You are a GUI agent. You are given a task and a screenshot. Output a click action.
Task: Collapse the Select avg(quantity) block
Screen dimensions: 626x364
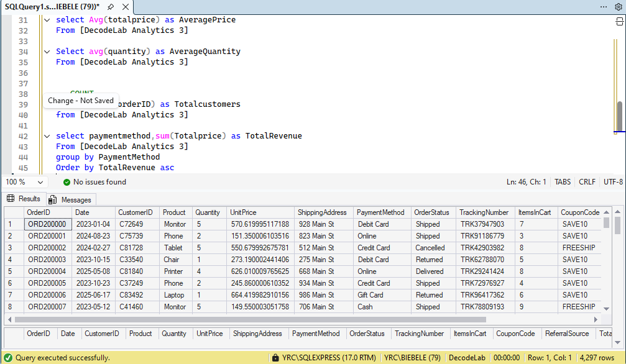tap(47, 52)
